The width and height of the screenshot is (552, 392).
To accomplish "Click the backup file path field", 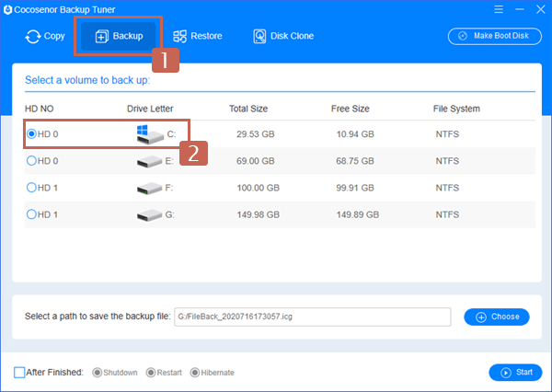I will tap(313, 317).
